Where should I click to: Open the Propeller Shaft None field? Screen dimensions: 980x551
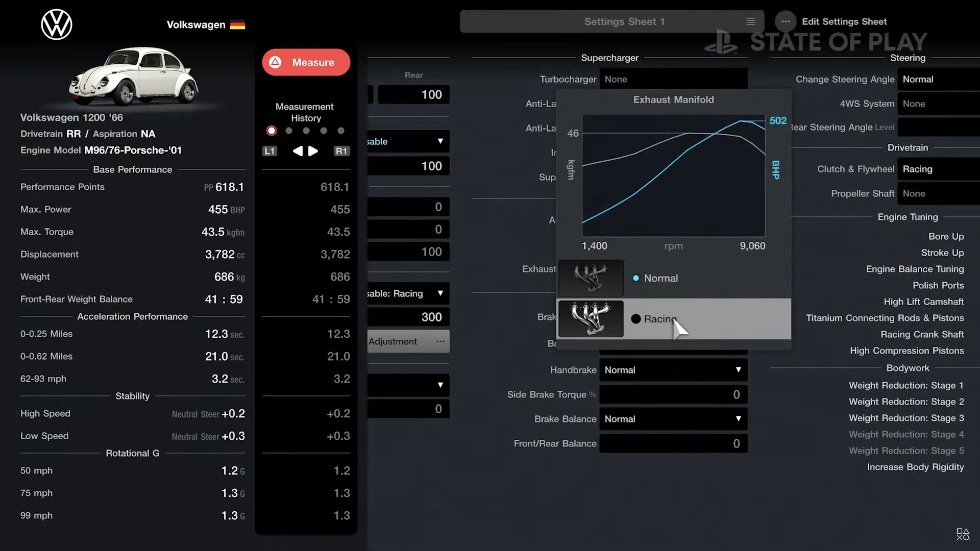(938, 194)
